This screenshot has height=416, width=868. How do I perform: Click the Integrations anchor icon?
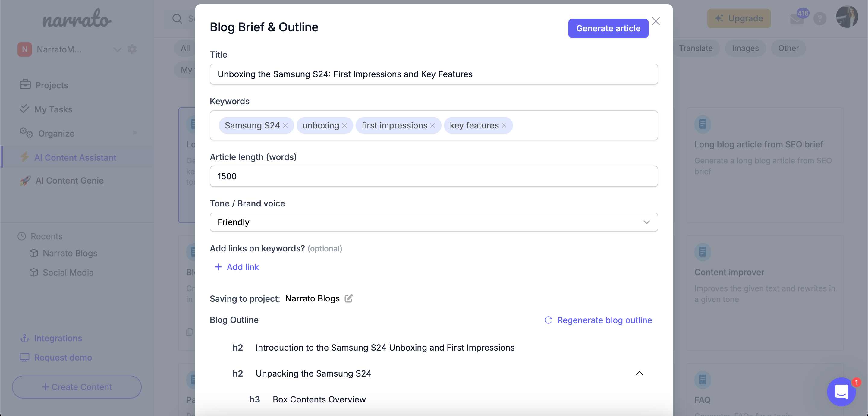[x=24, y=338]
